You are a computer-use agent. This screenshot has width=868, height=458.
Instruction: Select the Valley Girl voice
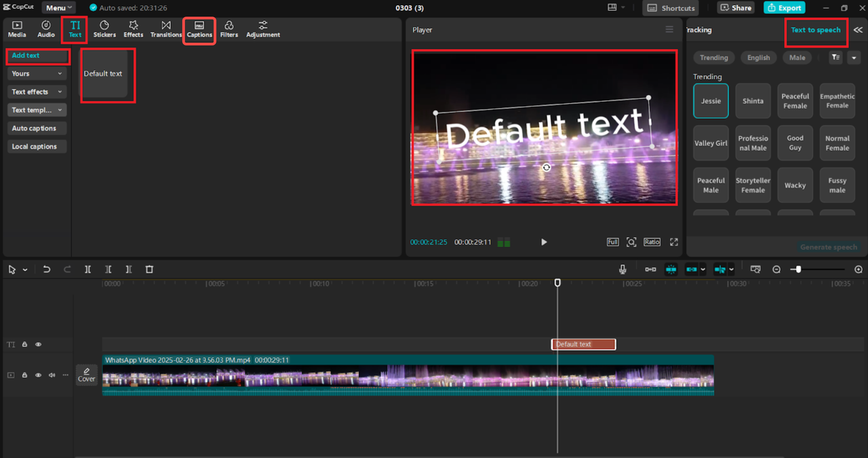coord(711,143)
